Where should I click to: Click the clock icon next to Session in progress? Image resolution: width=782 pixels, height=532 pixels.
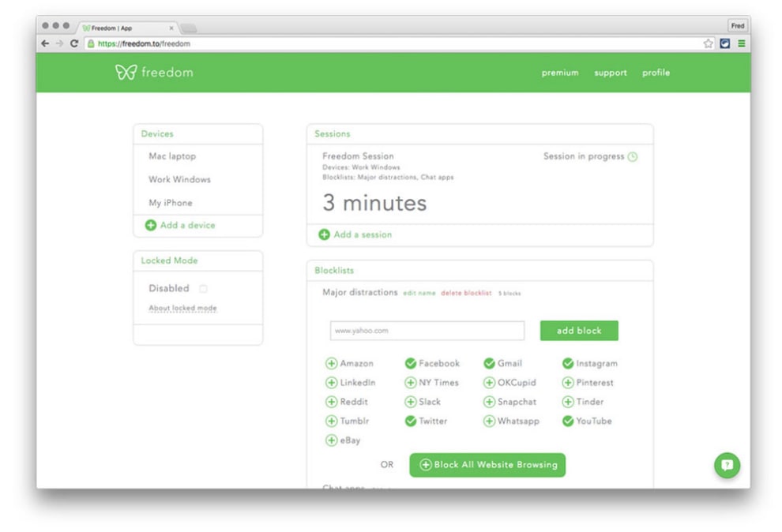click(x=633, y=157)
